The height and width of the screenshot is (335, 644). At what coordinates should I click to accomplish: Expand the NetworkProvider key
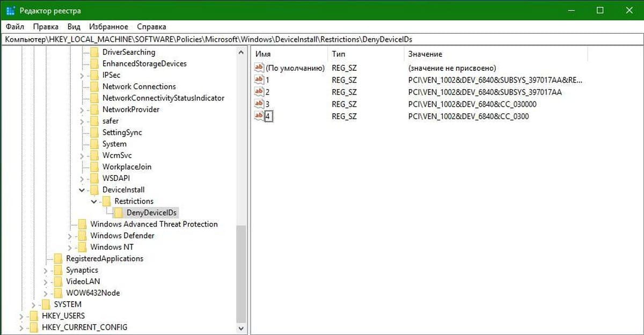[82, 110]
